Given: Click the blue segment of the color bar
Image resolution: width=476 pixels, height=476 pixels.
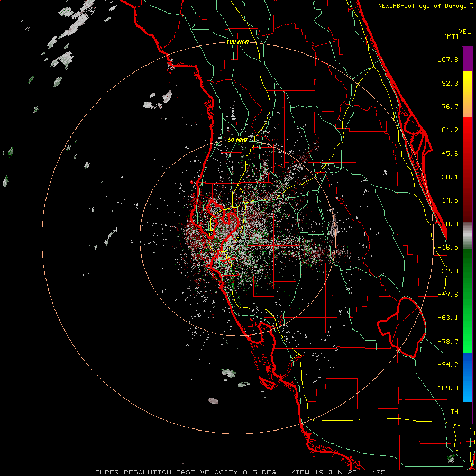Looking at the screenshot, I should (x=467, y=377).
